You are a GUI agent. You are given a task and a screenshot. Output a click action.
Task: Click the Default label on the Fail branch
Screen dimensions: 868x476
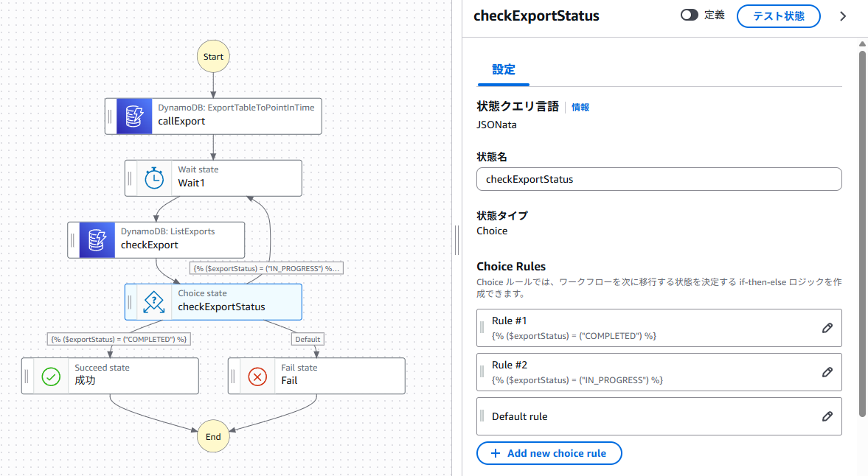coord(308,339)
